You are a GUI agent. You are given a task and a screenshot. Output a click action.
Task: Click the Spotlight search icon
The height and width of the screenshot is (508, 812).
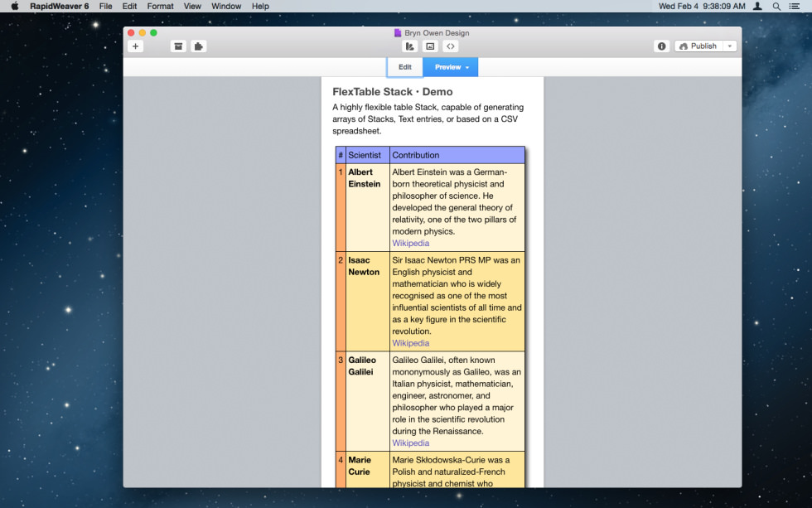776,6
